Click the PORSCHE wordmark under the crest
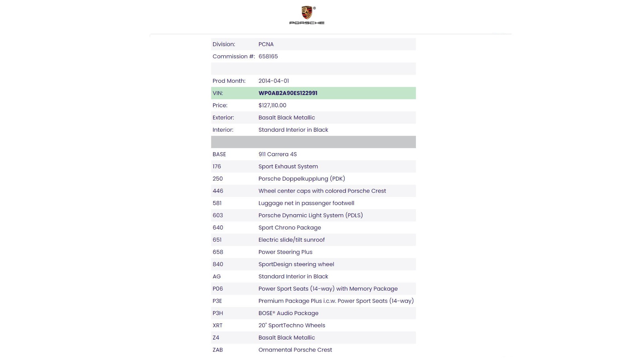This screenshot has height=362, width=644. pyautogui.click(x=307, y=23)
